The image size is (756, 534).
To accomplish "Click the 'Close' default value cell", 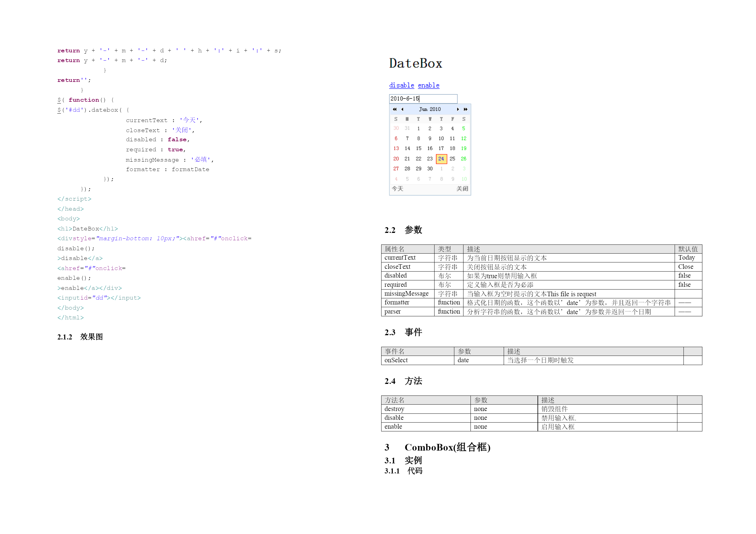I will (x=688, y=266).
